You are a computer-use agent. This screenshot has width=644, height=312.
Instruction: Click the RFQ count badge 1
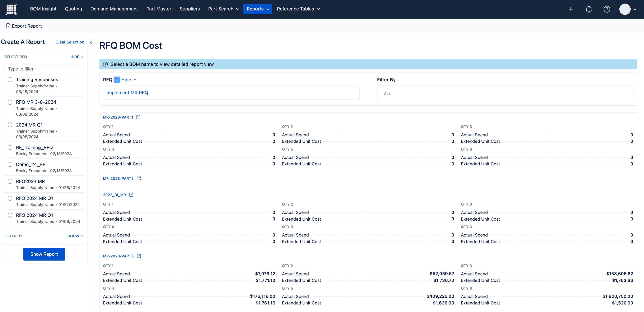(117, 80)
